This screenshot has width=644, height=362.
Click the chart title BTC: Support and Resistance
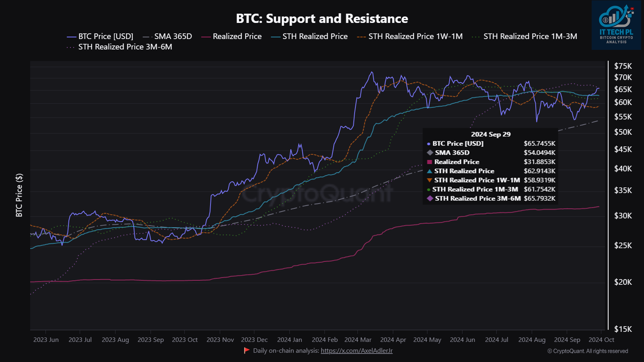click(x=322, y=19)
